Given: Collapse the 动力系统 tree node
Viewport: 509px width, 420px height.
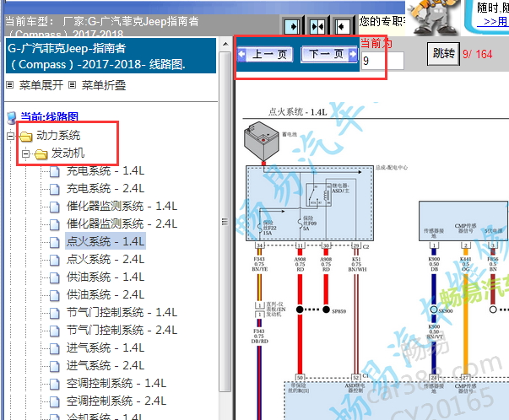Looking at the screenshot, I should coord(10,136).
